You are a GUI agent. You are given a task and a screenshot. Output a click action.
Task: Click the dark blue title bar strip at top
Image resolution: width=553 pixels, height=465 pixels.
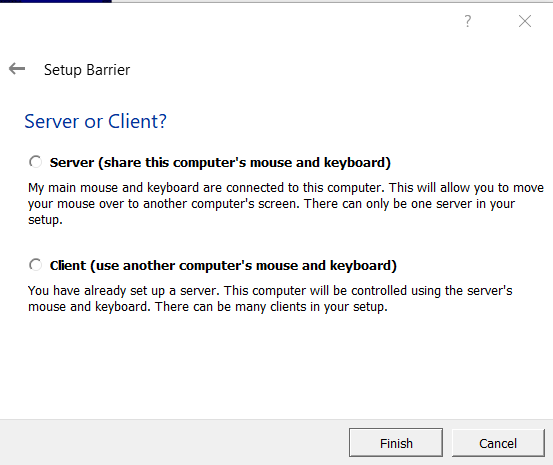pos(56,1)
